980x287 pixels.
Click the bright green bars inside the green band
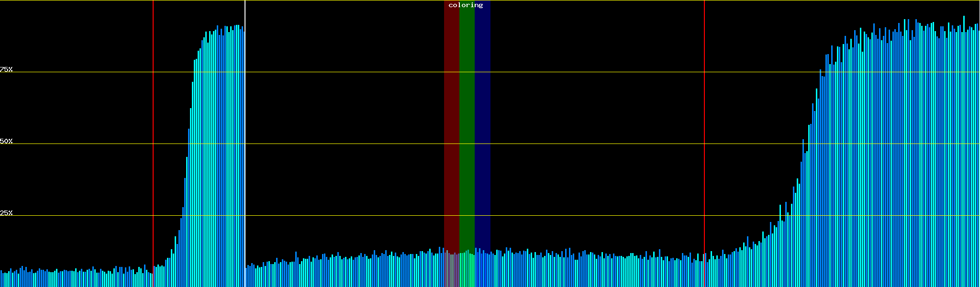[x=467, y=270]
